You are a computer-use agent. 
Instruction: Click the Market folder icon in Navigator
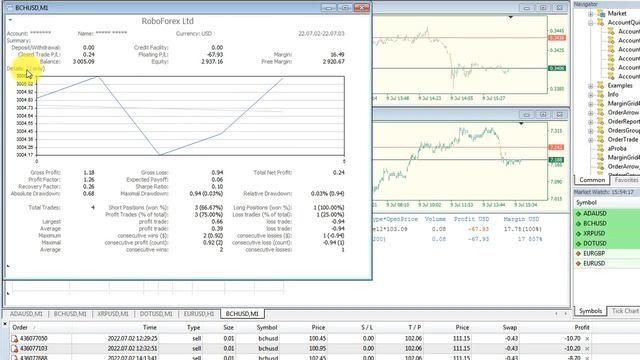coord(601,13)
